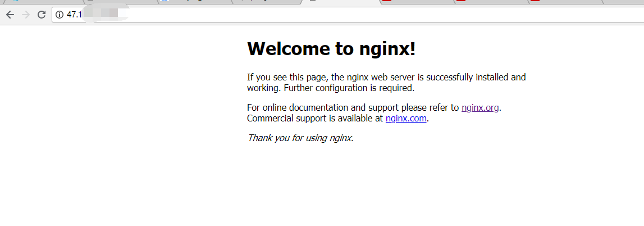The width and height of the screenshot is (644, 226).
Task: Go back with the browser back arrow
Action: pyautogui.click(x=10, y=15)
